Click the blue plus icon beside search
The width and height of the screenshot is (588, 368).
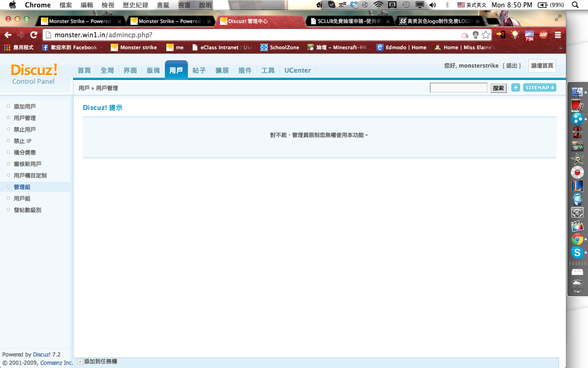[x=515, y=87]
